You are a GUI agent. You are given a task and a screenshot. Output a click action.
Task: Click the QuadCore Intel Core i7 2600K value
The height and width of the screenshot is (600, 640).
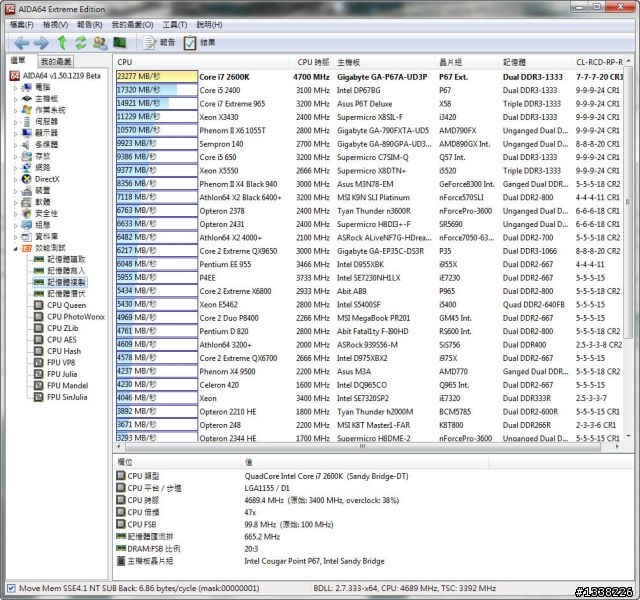tap(326, 476)
